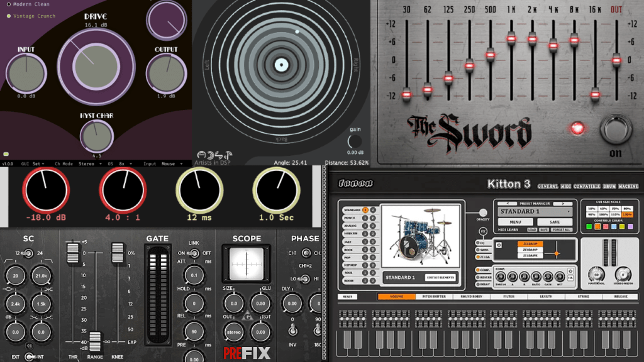Screen dimensions: 644x362
Task: Click the PREFIX logo
Action: point(245,352)
